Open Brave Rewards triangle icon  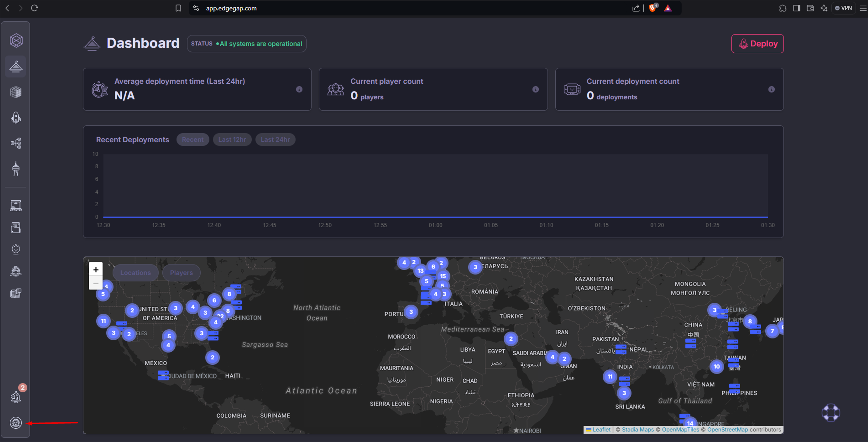click(x=668, y=8)
